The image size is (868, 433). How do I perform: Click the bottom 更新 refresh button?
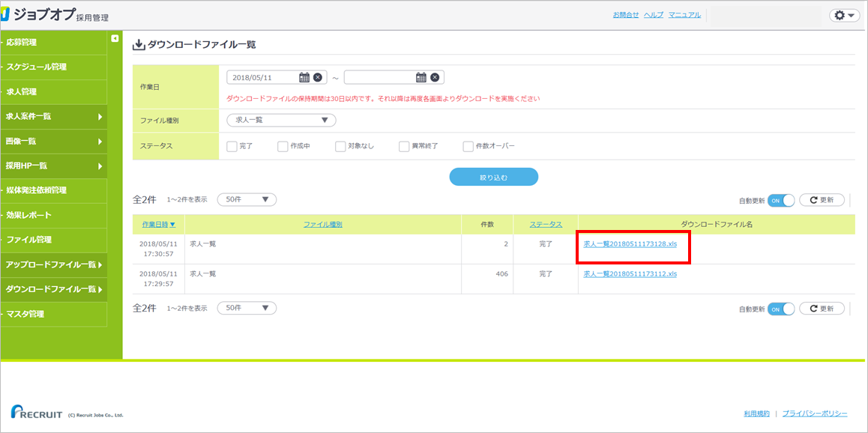coord(822,309)
